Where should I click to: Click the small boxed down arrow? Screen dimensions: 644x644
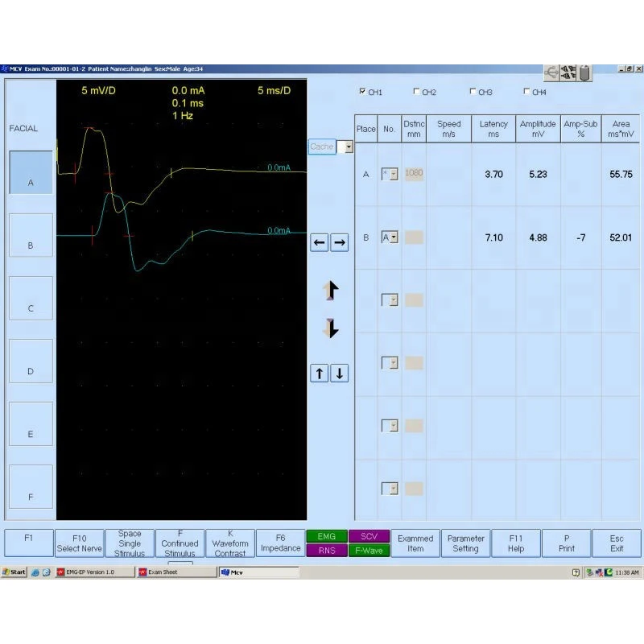pyautogui.click(x=339, y=374)
